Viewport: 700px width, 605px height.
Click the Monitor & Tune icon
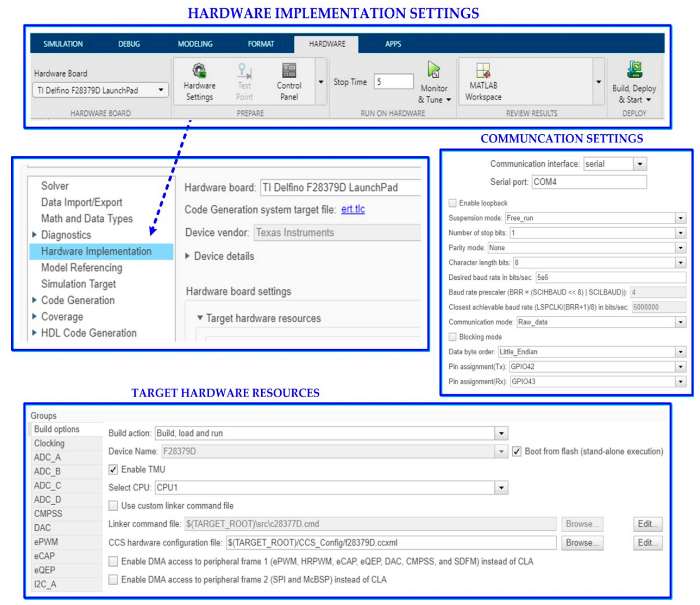434,70
